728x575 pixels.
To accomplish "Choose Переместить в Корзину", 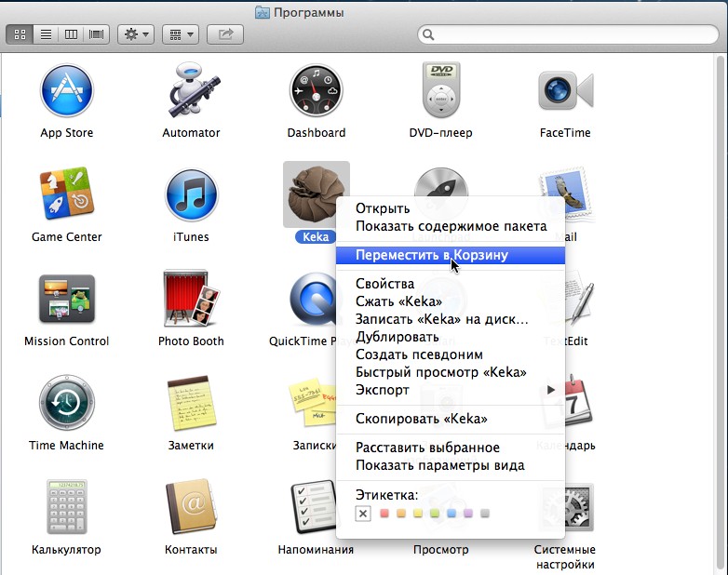I will tap(451, 255).
